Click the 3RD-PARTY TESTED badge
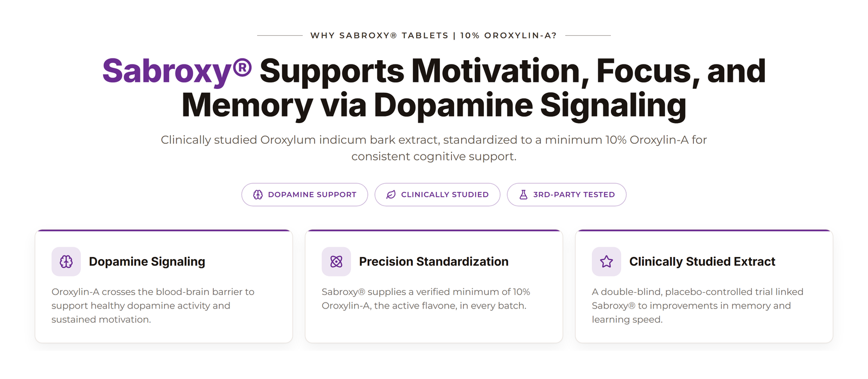 566,195
